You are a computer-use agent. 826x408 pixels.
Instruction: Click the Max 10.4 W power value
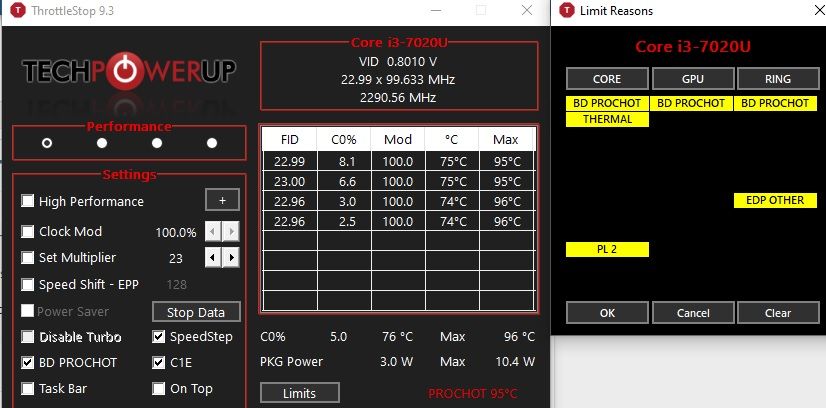[515, 362]
